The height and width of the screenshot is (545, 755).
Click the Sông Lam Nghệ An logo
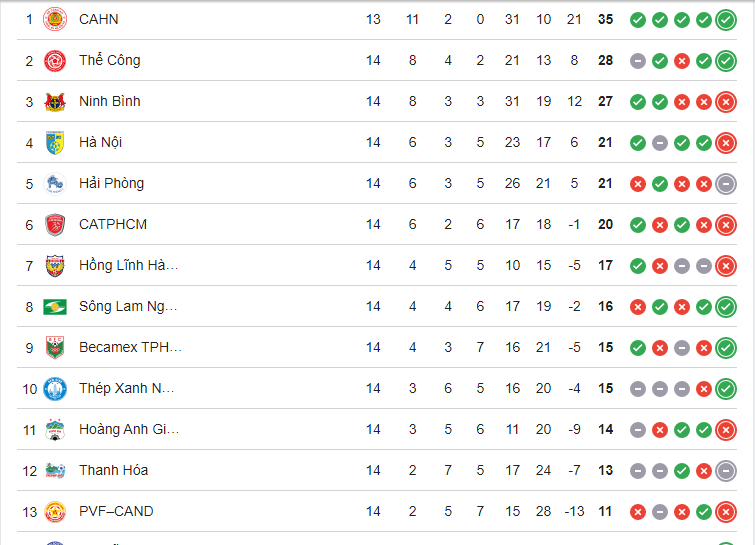(x=55, y=306)
